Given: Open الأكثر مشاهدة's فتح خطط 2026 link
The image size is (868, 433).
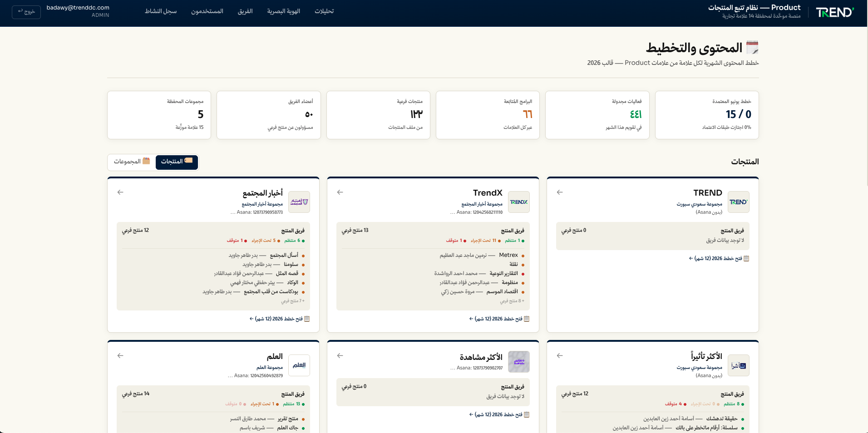Looking at the screenshot, I should [x=499, y=414].
